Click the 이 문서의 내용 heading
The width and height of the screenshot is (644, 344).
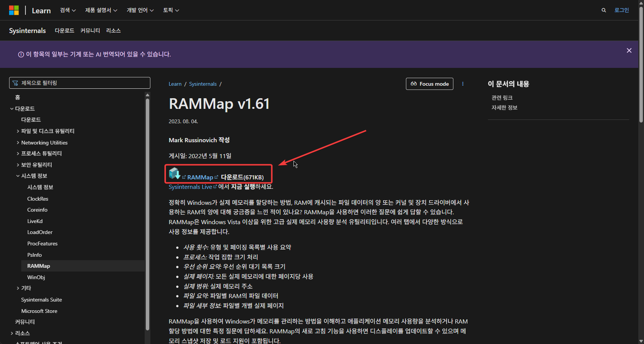click(508, 84)
